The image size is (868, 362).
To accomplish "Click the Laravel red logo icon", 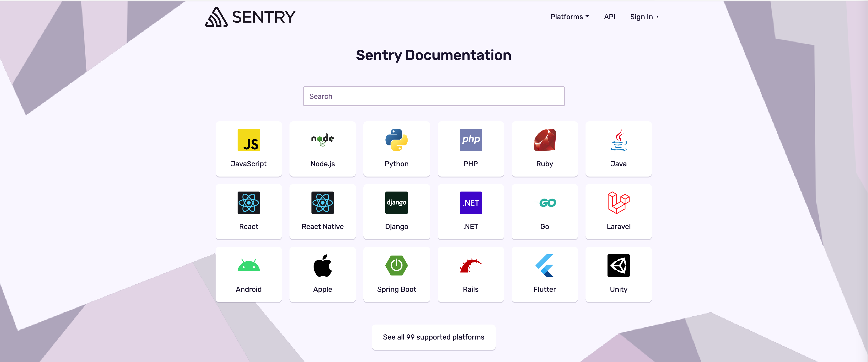I will 619,203.
